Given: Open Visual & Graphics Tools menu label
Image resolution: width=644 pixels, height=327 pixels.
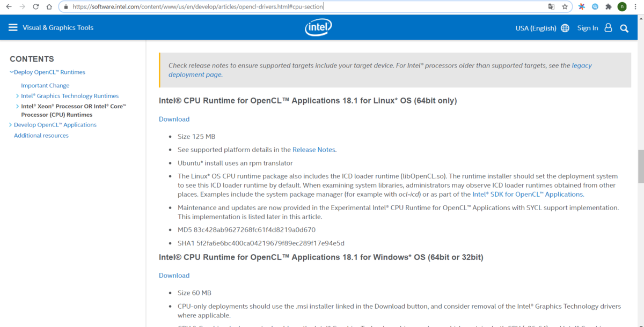Looking at the screenshot, I should pos(58,27).
